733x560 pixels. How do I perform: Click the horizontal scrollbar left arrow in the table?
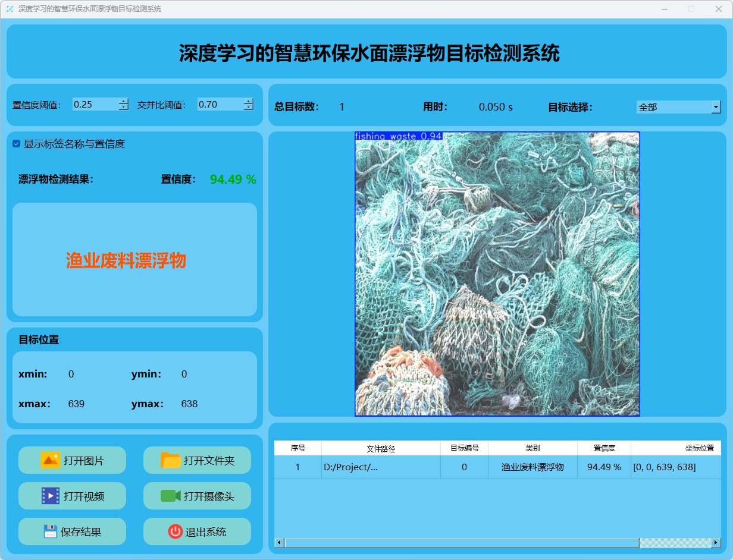click(279, 543)
